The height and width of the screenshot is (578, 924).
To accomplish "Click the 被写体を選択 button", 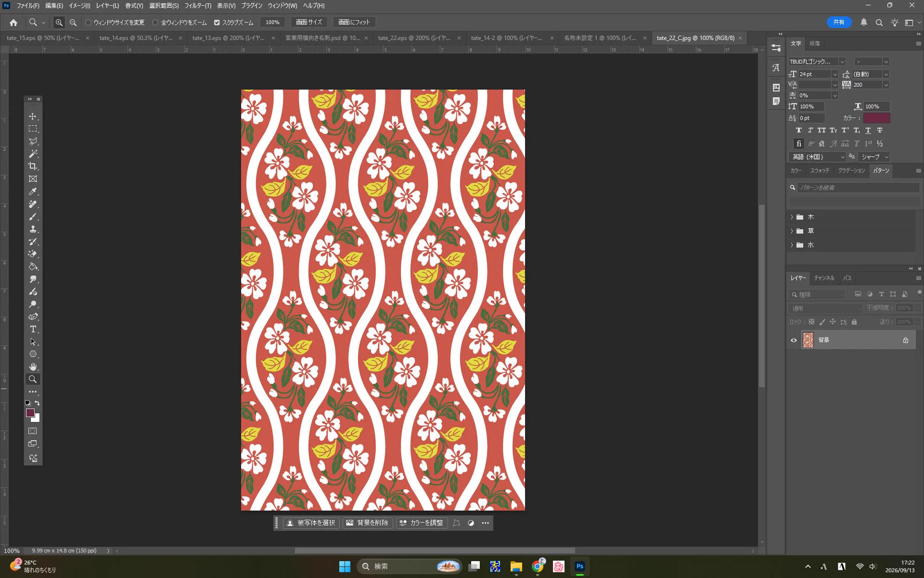I will [311, 523].
